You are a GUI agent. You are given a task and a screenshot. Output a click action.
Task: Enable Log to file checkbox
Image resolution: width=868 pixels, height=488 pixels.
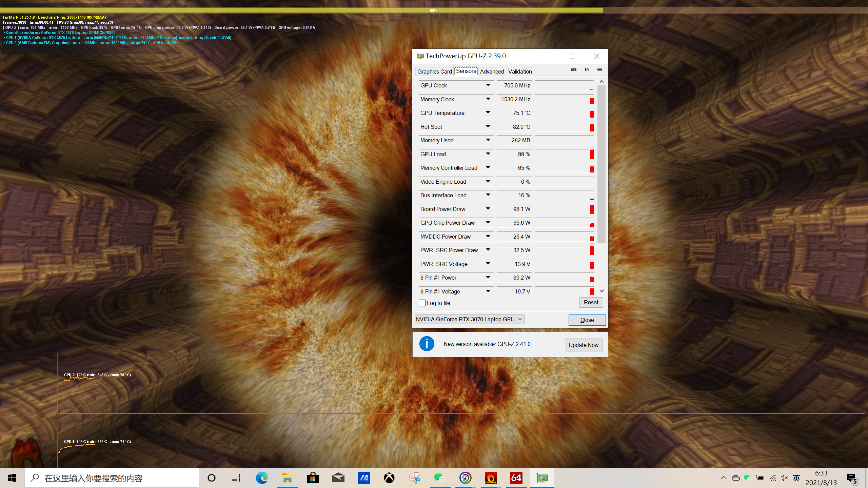(422, 303)
